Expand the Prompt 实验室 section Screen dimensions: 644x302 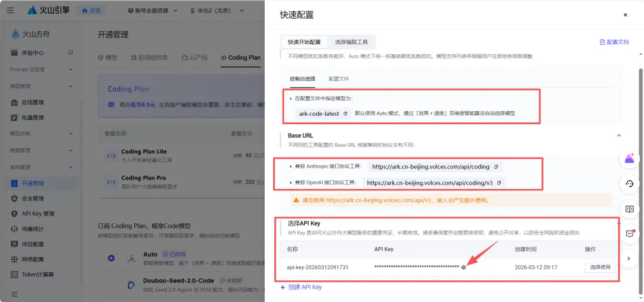[x=41, y=69]
